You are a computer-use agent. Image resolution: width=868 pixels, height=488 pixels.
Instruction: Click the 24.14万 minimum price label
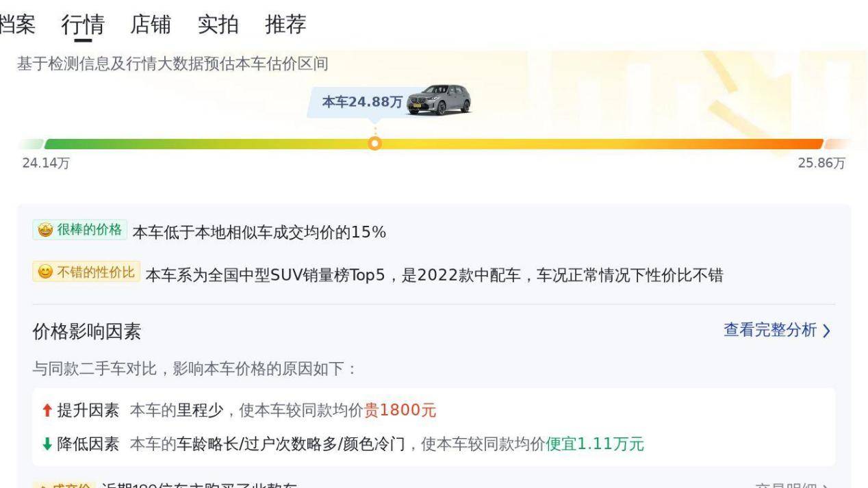click(46, 163)
